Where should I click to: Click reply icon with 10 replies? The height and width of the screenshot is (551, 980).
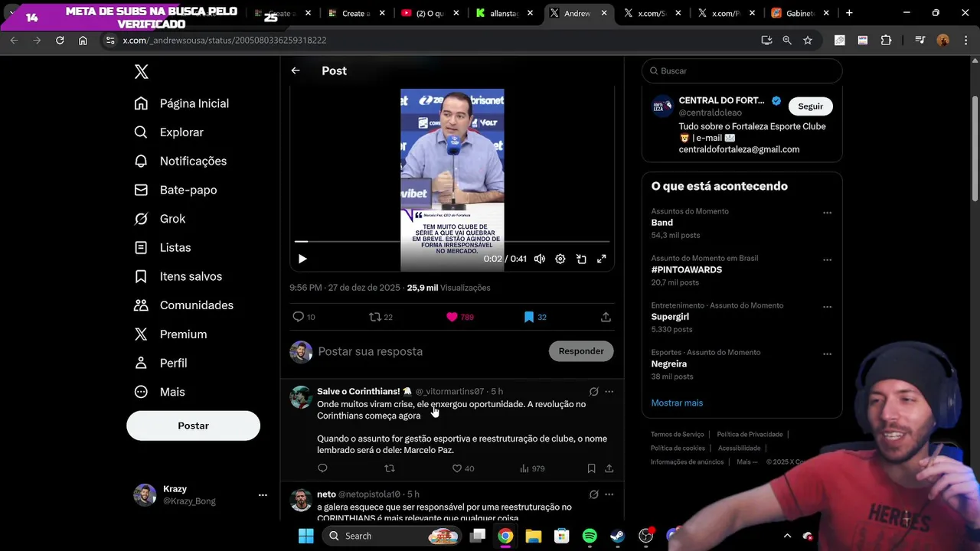click(303, 317)
